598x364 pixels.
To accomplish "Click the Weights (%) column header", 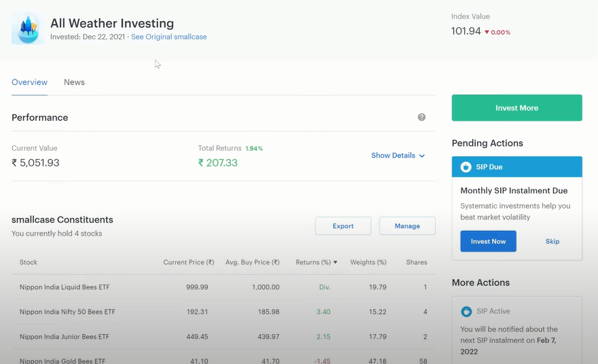I will [368, 262].
